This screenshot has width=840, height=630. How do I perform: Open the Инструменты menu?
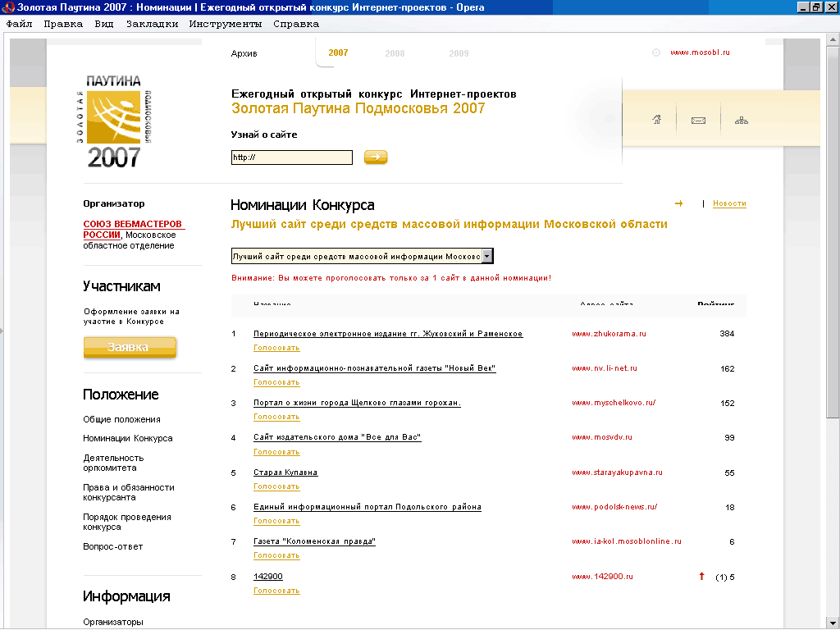pos(225,24)
